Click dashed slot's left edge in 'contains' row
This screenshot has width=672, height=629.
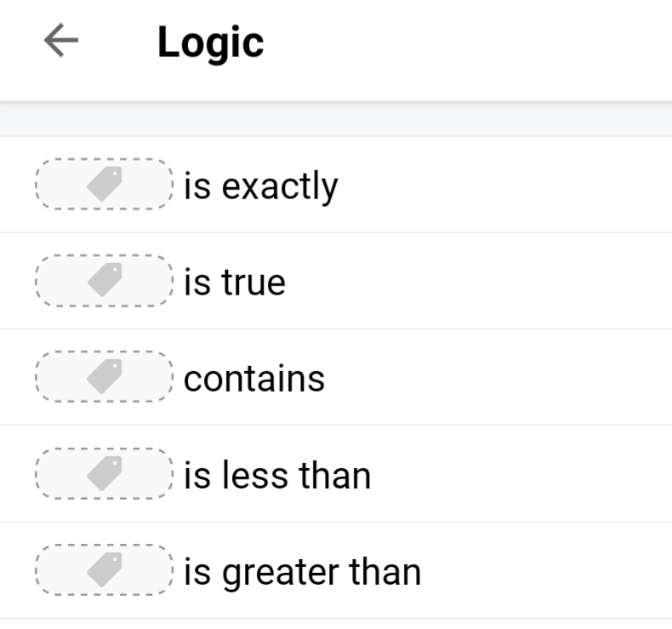pyautogui.click(x=39, y=376)
